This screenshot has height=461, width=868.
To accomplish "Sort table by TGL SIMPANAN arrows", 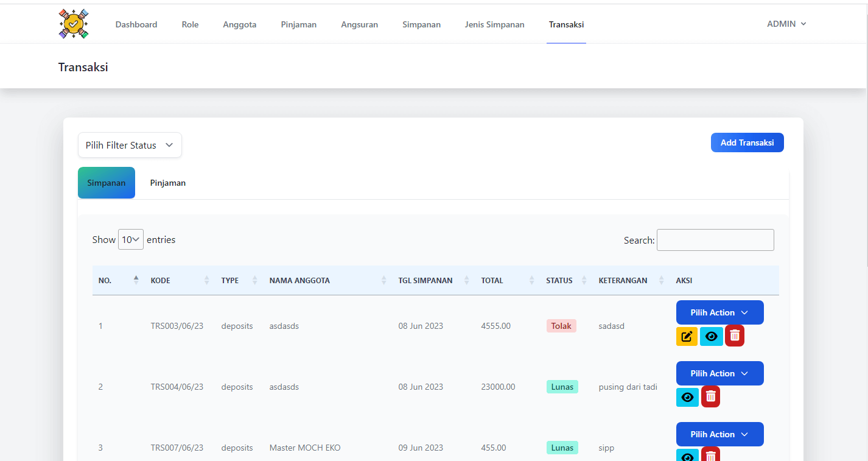I will 466,280.
